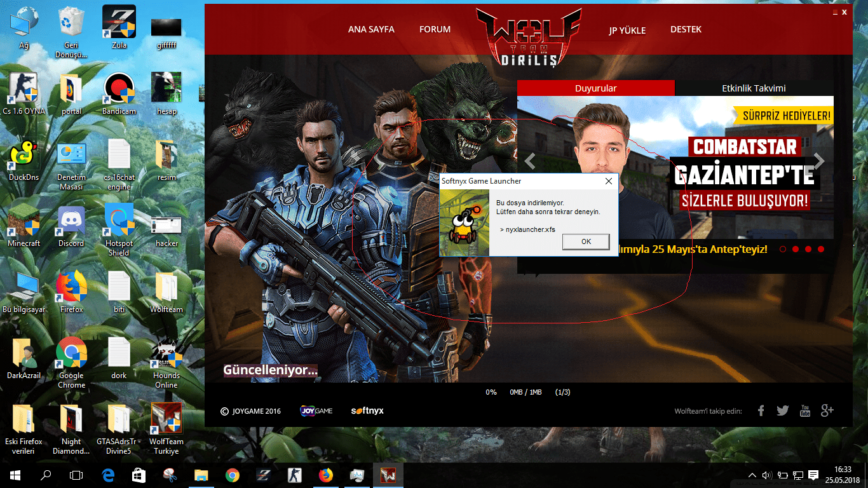
Task: Open volume control in system tray
Action: tap(767, 475)
